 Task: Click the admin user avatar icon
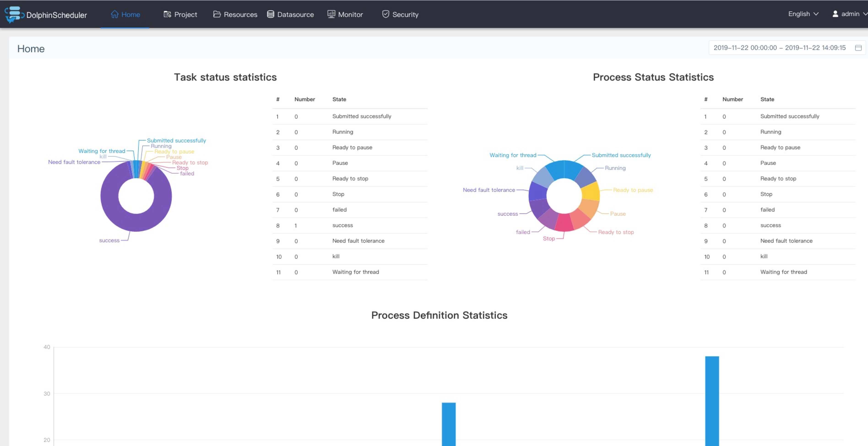click(x=835, y=14)
